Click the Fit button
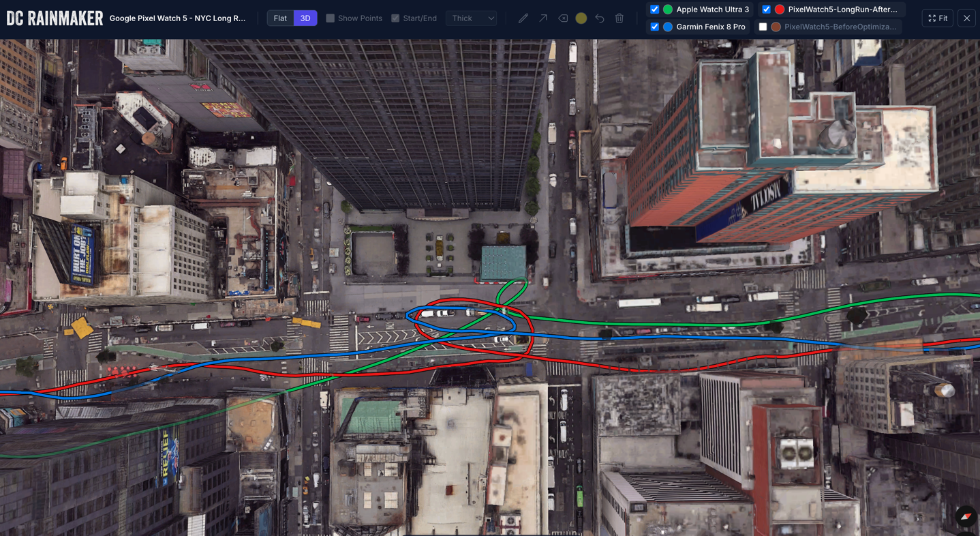 pyautogui.click(x=938, y=18)
